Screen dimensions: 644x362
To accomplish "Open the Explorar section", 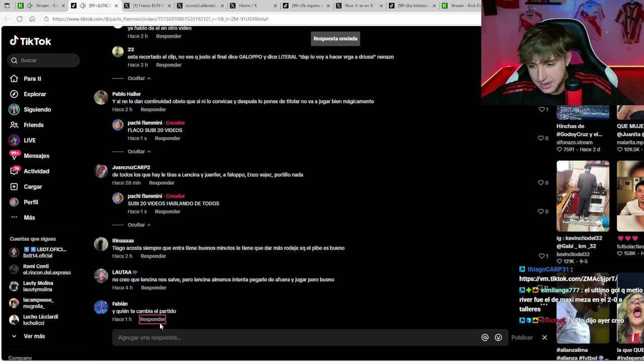I will click(35, 94).
